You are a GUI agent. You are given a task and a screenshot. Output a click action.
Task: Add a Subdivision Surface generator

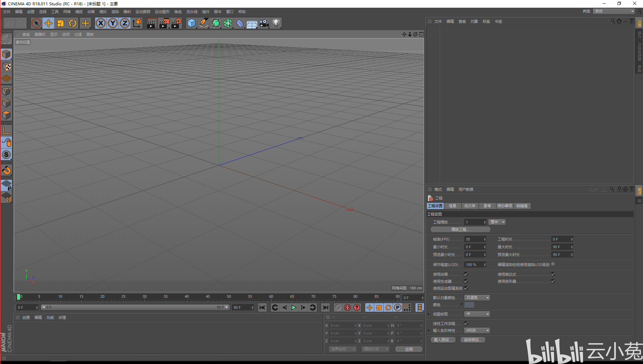[x=216, y=23]
